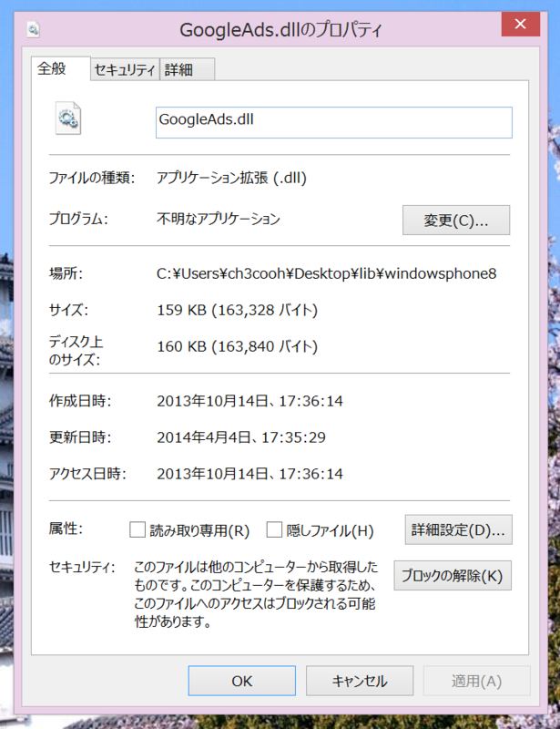Click the location path C:¥Users¥ch3cooh¥Desktop¥lib¥windowsphone8
Image resolution: width=560 pixels, height=729 pixels.
click(x=326, y=273)
